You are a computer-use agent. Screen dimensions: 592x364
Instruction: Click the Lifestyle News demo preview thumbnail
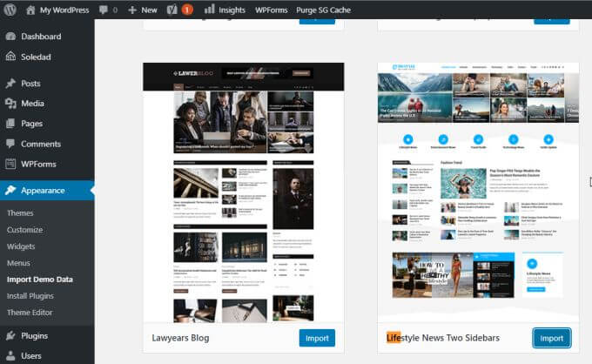(478, 192)
